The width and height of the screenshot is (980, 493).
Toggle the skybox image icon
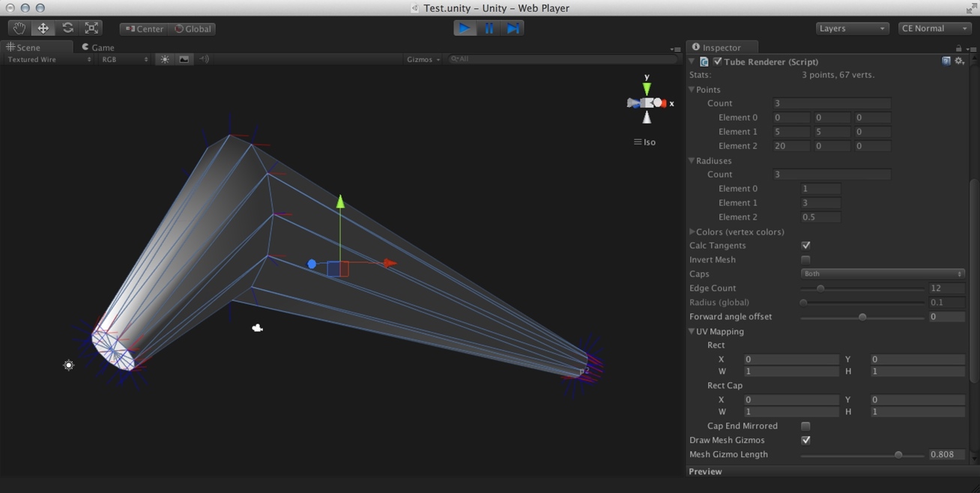pyautogui.click(x=184, y=59)
